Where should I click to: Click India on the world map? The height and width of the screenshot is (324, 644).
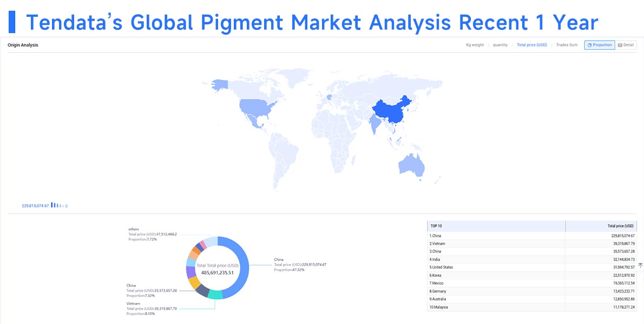[374, 122]
